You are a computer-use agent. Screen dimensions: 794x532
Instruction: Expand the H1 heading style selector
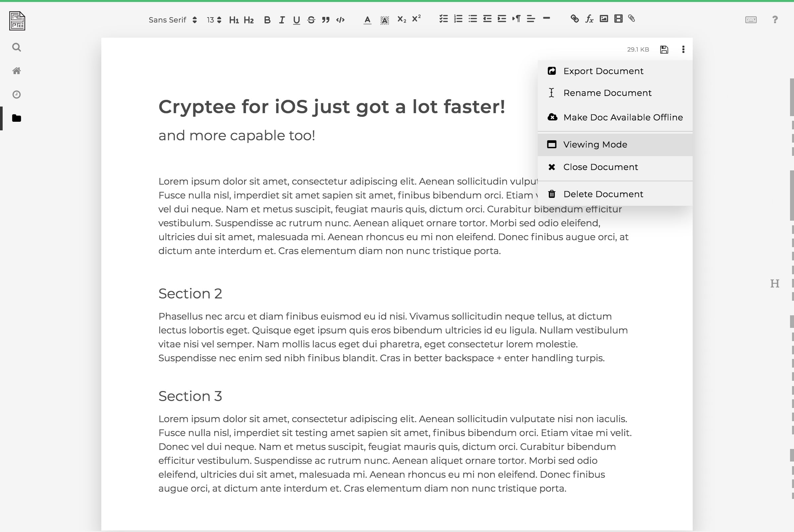(x=233, y=19)
